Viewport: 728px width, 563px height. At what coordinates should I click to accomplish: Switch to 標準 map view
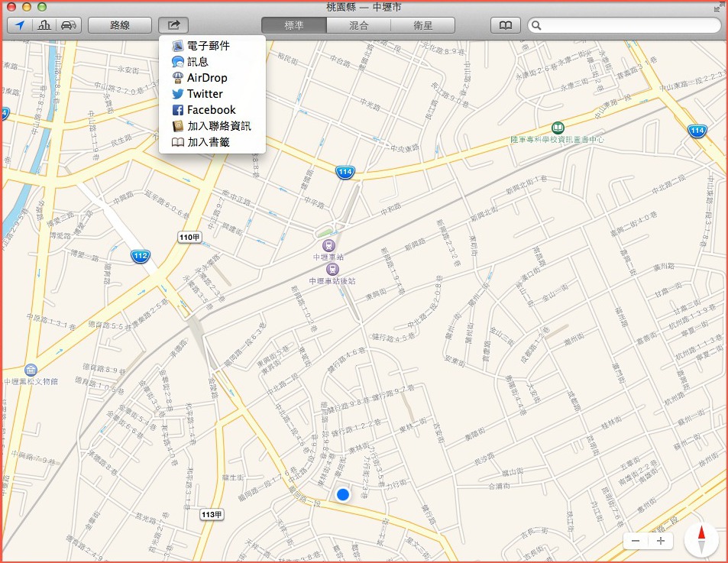click(x=294, y=25)
